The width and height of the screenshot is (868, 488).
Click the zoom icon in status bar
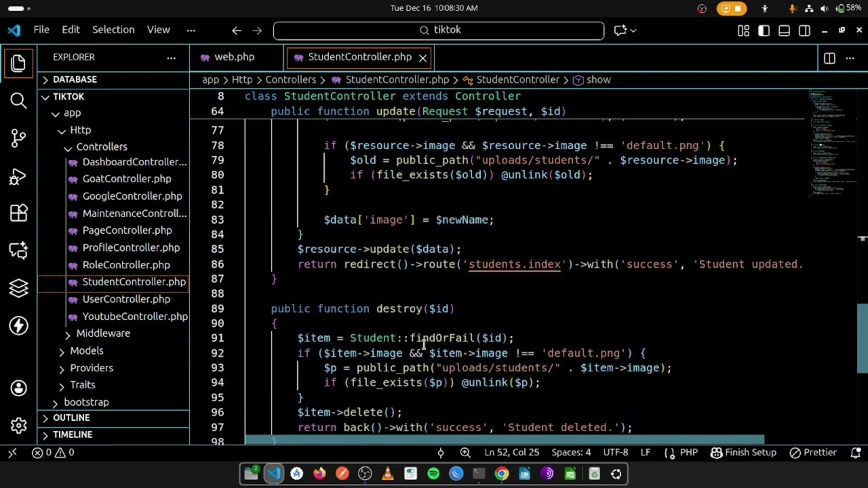click(x=465, y=453)
